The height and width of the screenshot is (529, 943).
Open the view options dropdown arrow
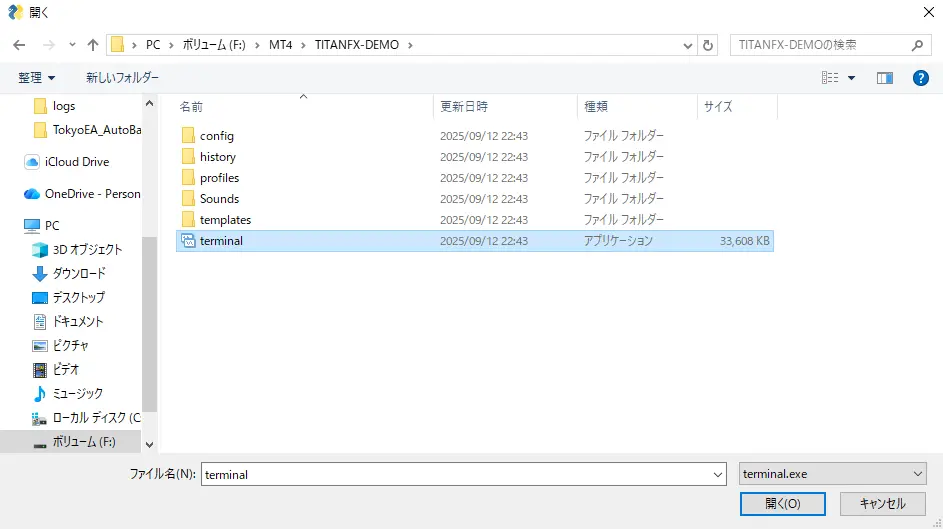click(852, 78)
